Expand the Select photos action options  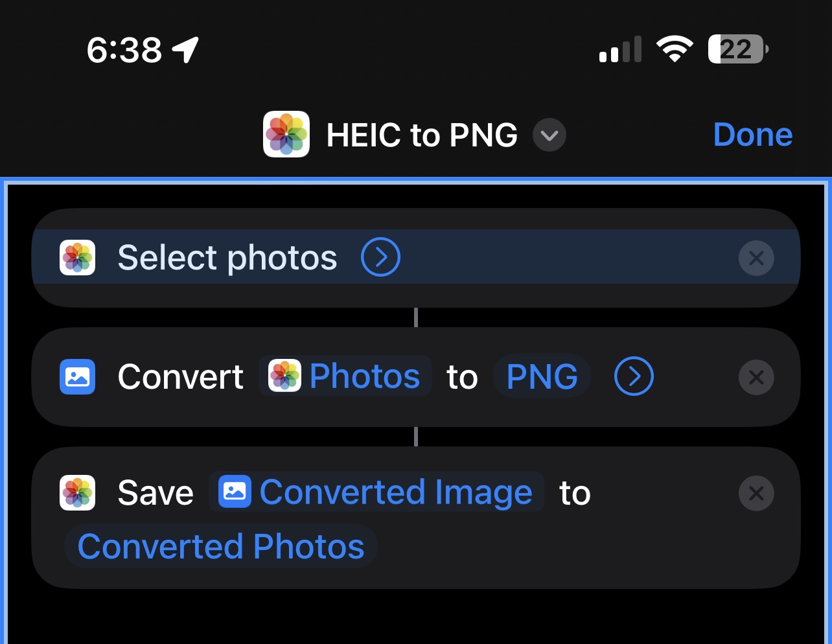(x=380, y=257)
